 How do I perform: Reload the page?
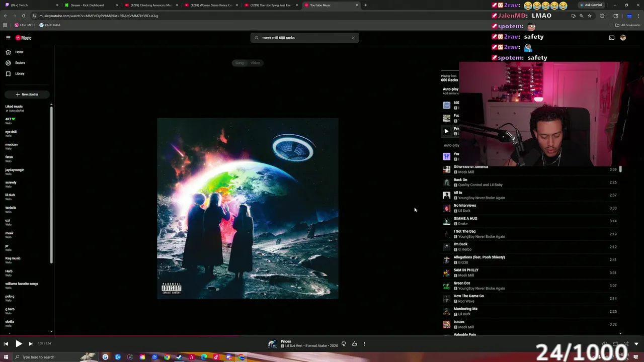pos(23,16)
